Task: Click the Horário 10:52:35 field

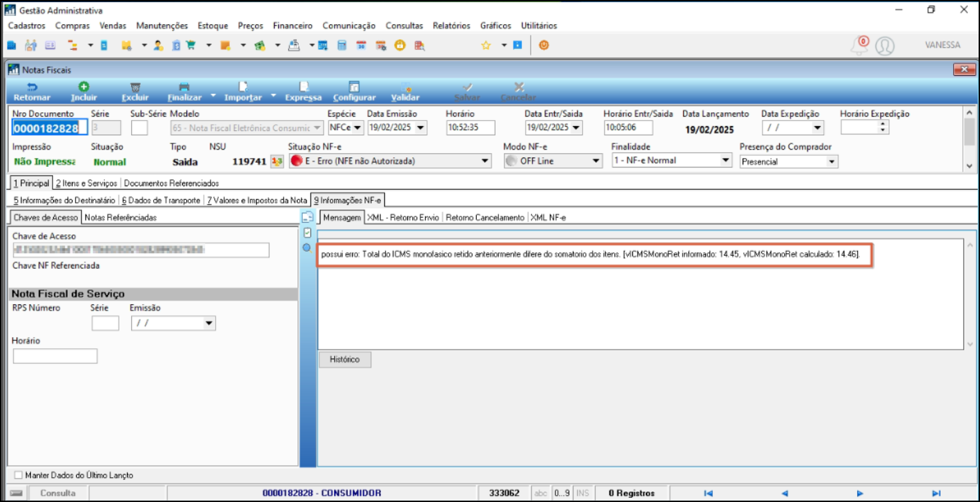Action: (471, 128)
